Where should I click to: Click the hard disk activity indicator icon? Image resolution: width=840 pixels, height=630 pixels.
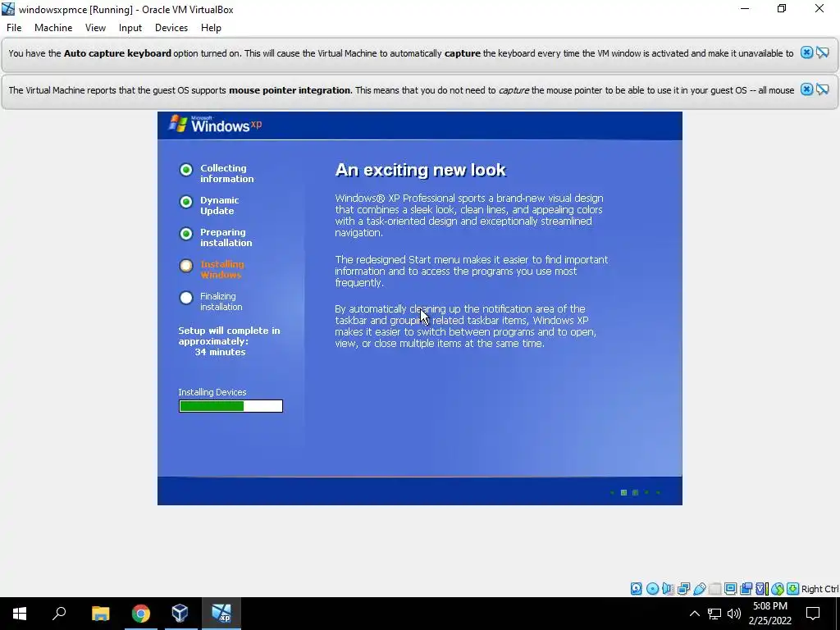pos(636,589)
